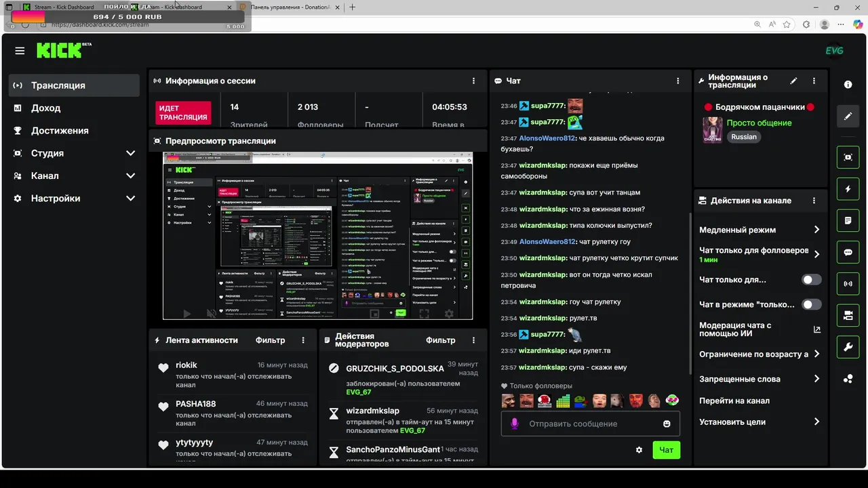The image size is (868, 488).
Task: Click the stream preview thumbnail
Action: (317, 236)
